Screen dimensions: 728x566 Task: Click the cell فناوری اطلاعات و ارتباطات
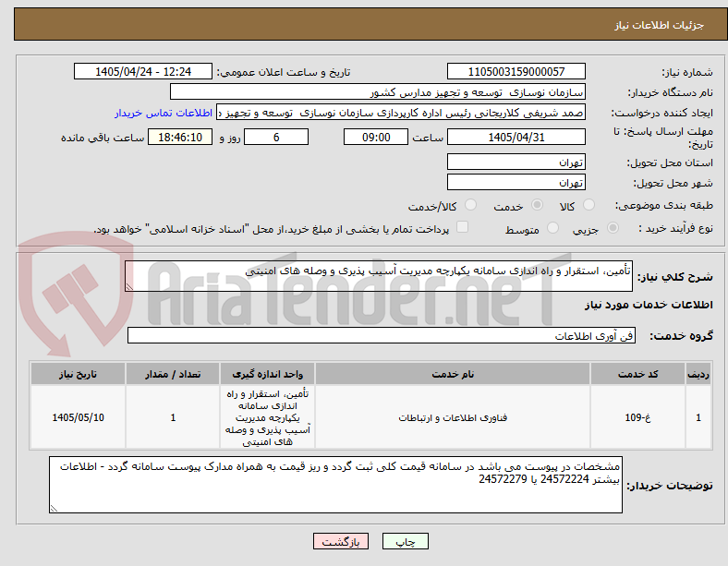[x=453, y=417]
